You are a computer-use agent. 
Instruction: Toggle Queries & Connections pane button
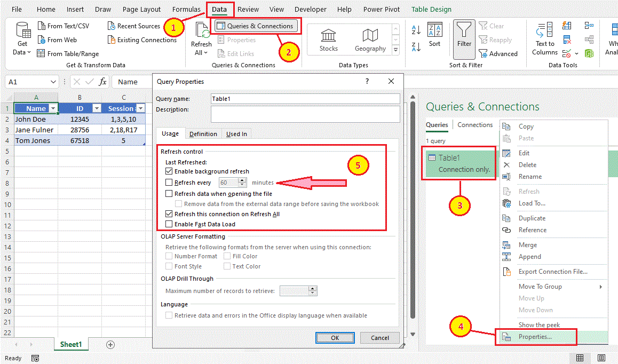(x=256, y=26)
